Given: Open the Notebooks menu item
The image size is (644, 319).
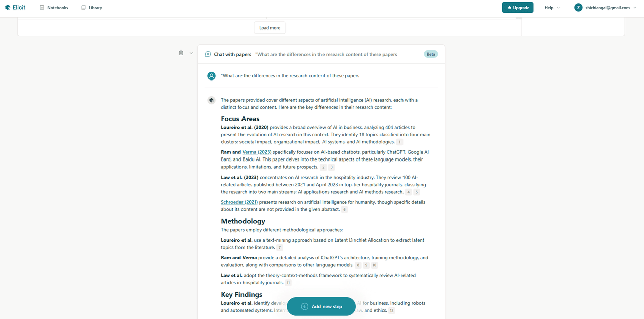Looking at the screenshot, I should coord(53,8).
